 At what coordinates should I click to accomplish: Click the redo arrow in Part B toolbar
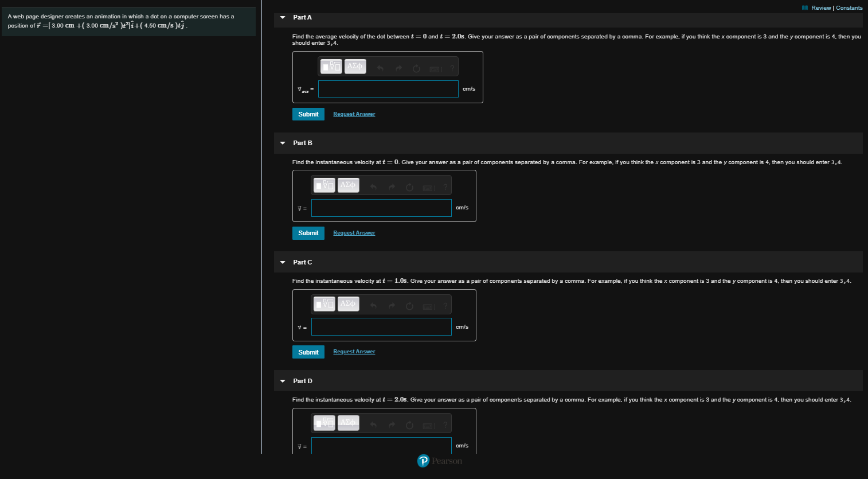(392, 185)
